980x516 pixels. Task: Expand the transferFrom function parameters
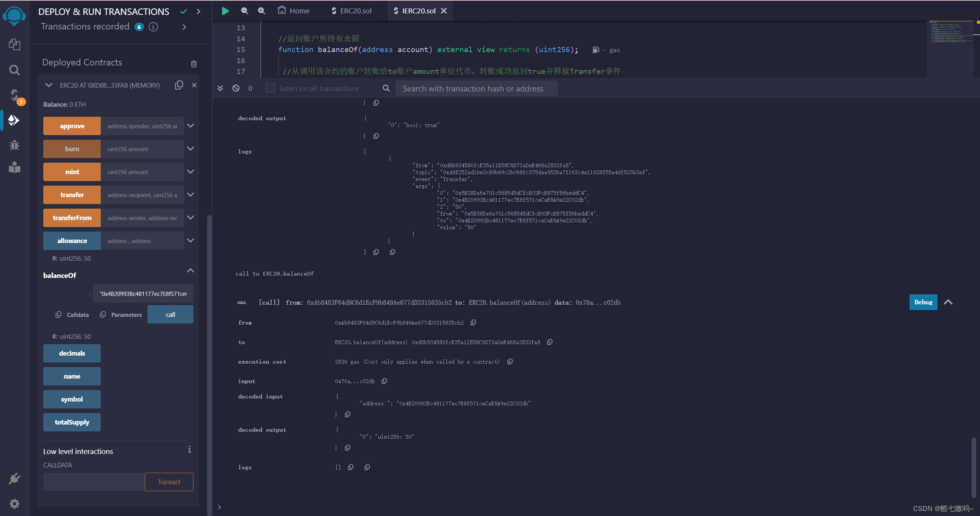click(x=190, y=217)
